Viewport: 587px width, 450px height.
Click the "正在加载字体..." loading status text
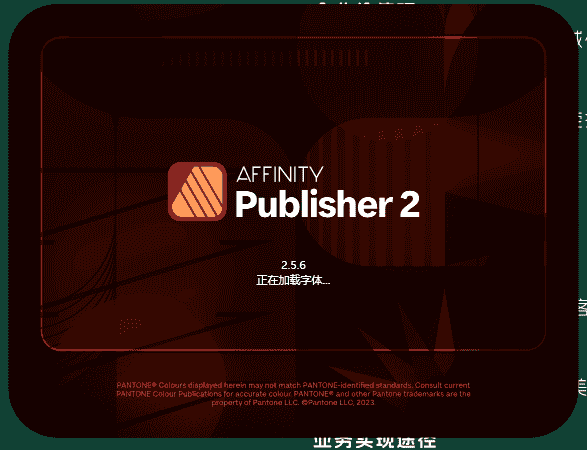293,280
